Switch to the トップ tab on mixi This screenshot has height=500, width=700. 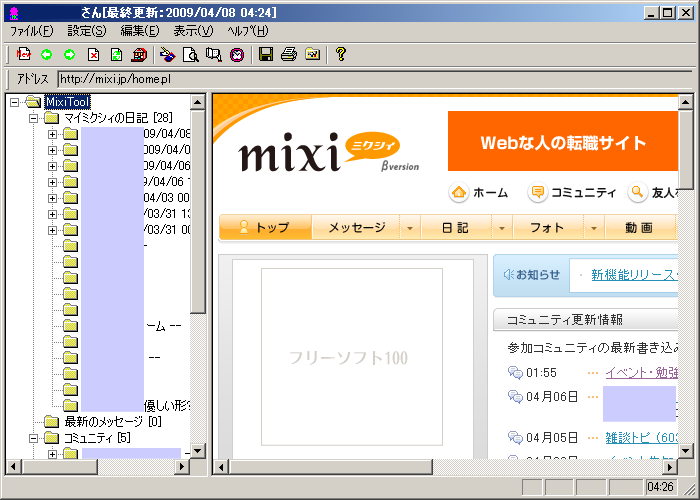[265, 227]
